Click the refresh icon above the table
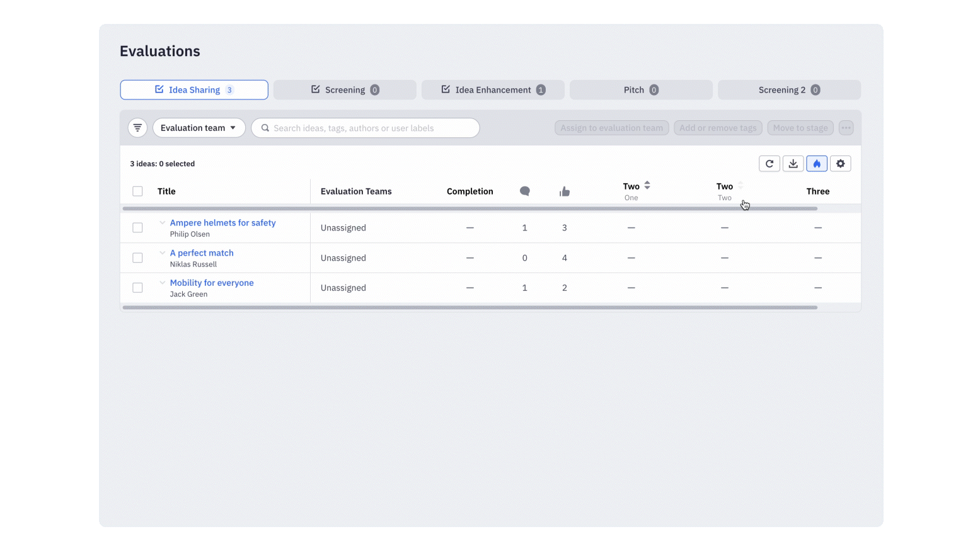 tap(769, 163)
